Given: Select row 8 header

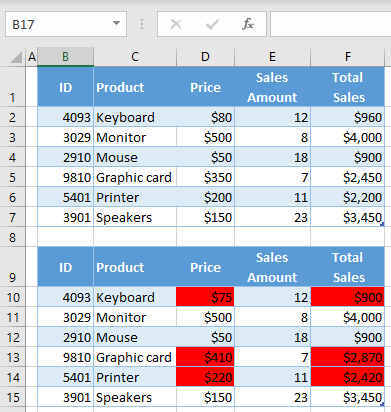Looking at the screenshot, I should click(13, 237).
